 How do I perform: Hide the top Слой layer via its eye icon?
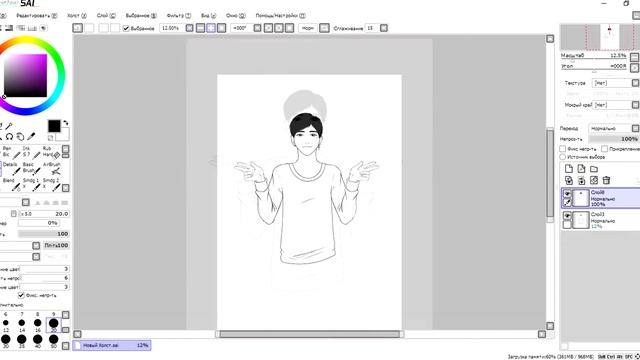[567, 193]
